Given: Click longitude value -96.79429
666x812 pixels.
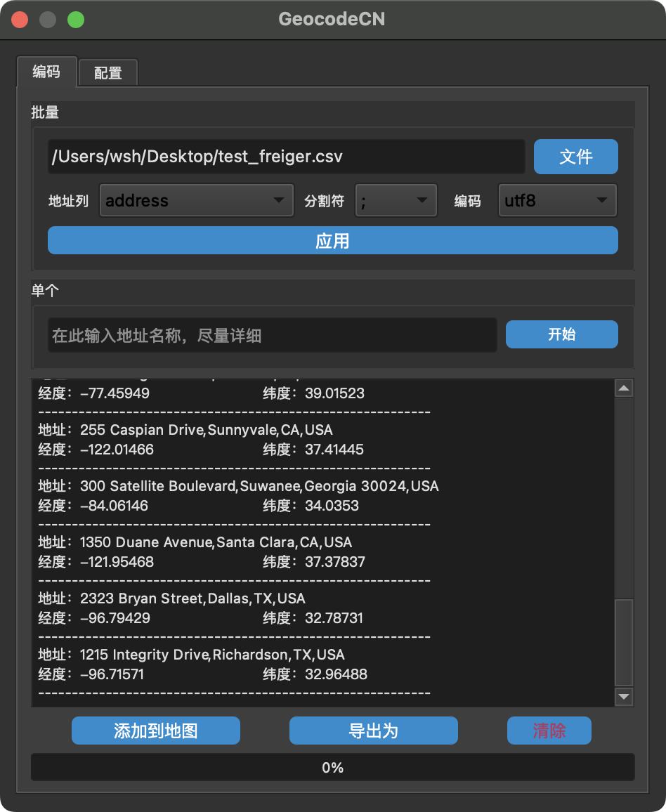Looking at the screenshot, I should pos(115,618).
